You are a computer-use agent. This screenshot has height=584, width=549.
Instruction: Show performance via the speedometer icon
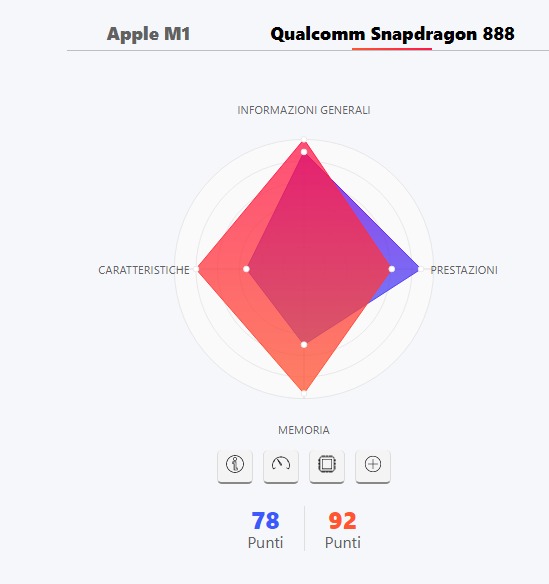[x=281, y=466]
